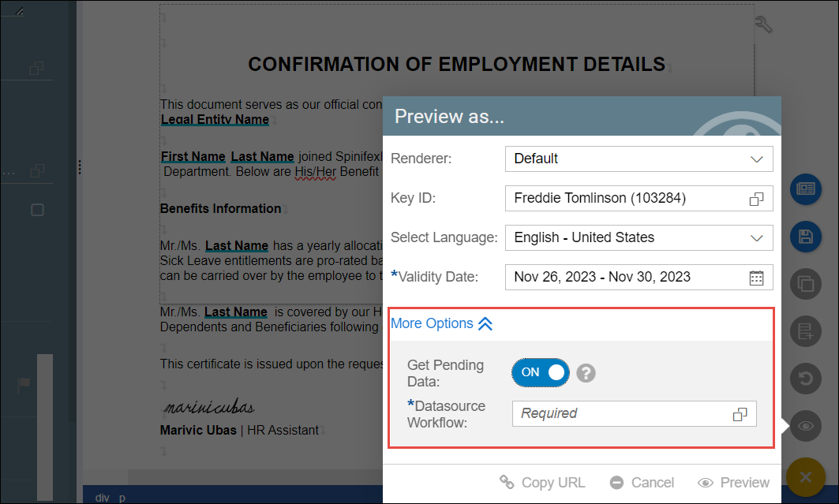The image size is (839, 504).
Task: Click the wrench settings icon
Action: (x=762, y=24)
